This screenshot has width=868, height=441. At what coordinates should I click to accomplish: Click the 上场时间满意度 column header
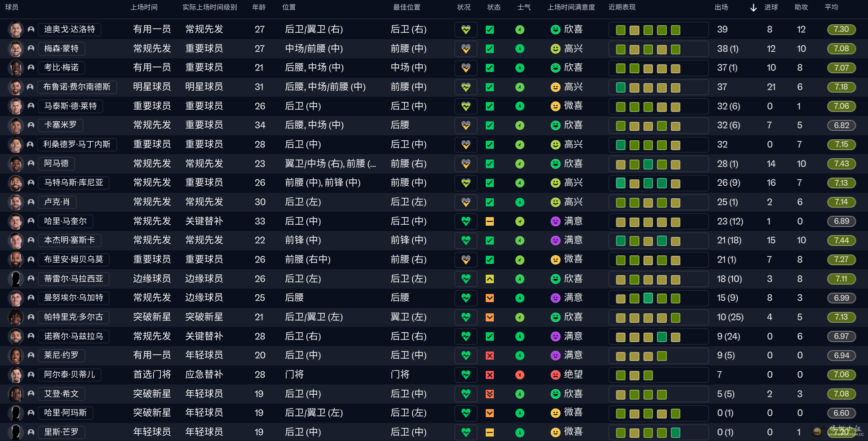pos(571,7)
